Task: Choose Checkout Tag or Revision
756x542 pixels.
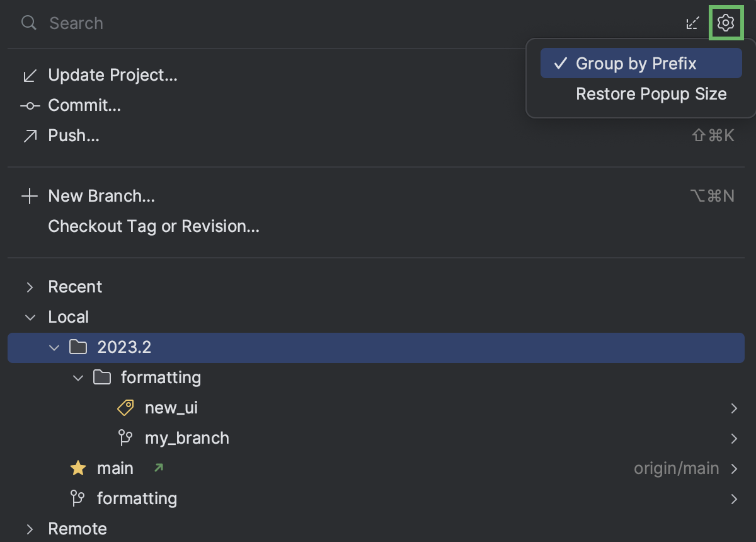Action: coord(154,226)
